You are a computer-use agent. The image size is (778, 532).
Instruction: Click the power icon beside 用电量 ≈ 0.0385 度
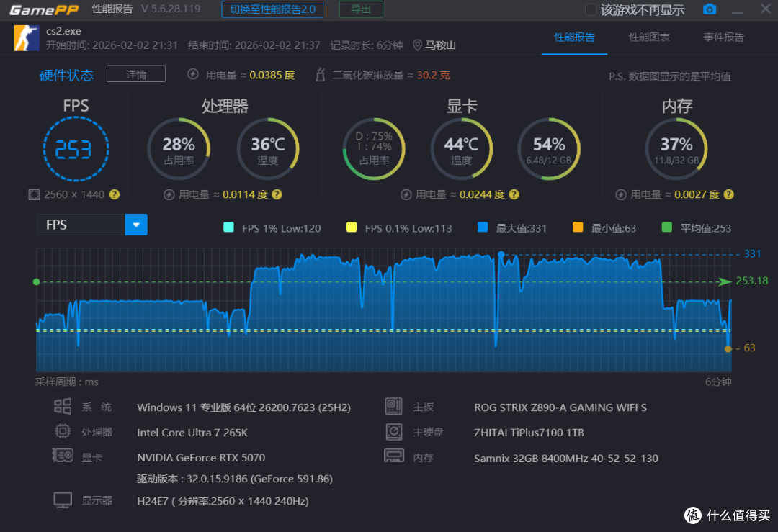tap(193, 74)
